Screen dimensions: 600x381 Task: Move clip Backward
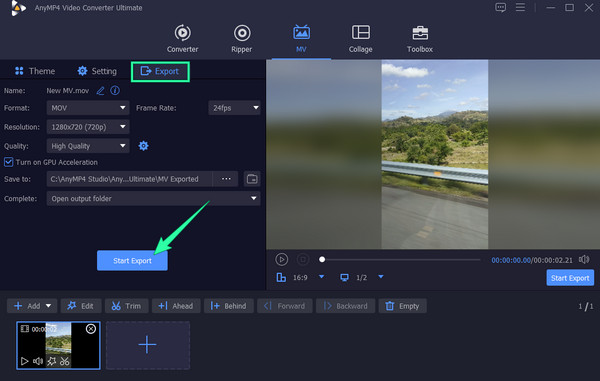tap(345, 306)
